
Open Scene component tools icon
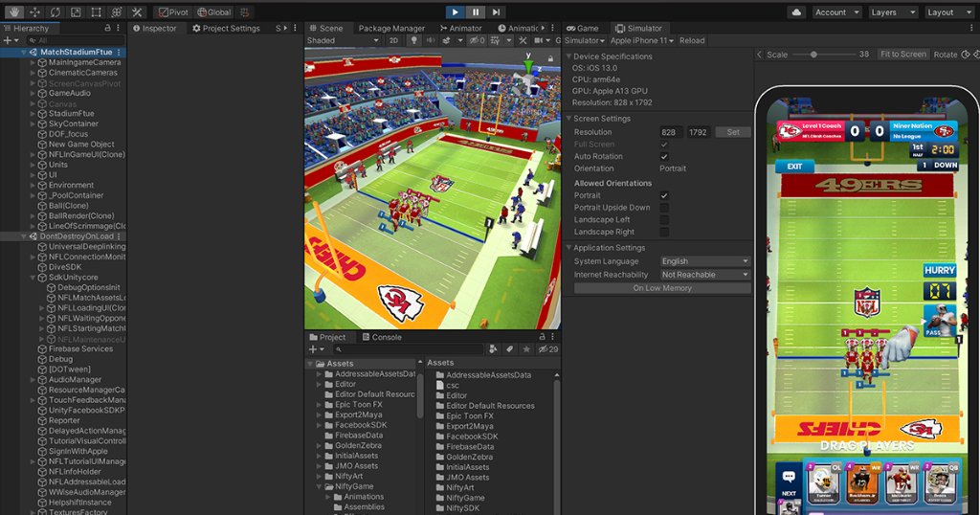(523, 40)
